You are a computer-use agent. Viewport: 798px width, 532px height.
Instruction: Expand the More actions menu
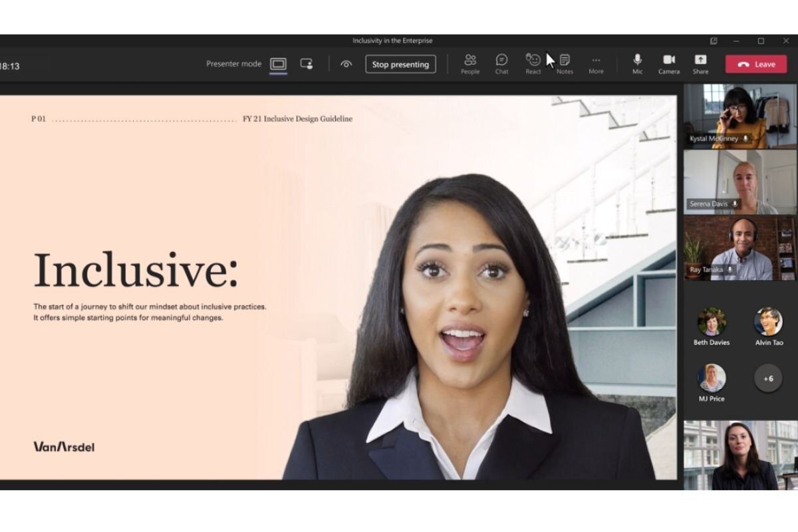[596, 64]
